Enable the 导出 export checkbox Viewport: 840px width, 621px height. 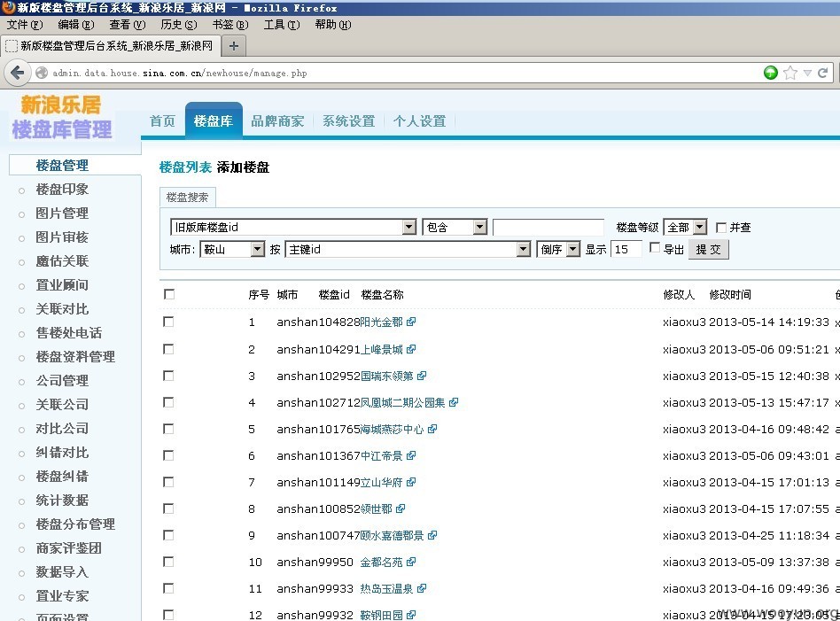(655, 247)
